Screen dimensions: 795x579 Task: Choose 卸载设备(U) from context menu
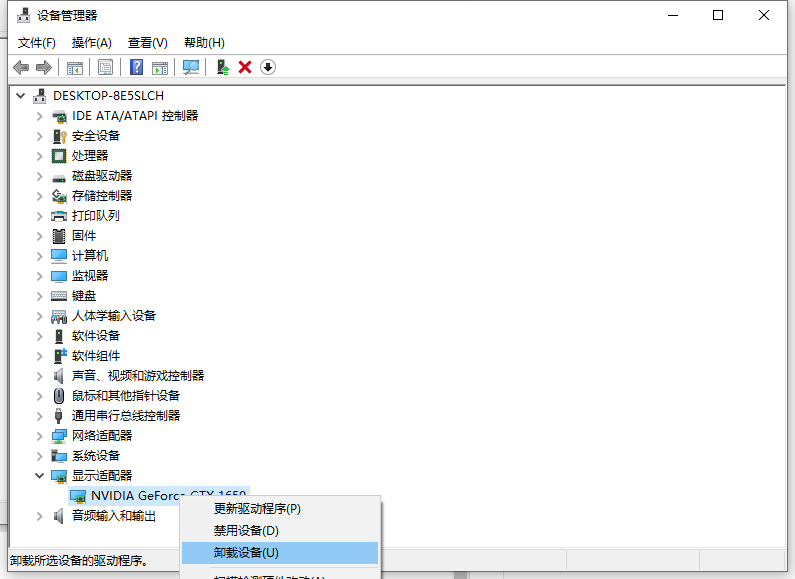pos(246,553)
